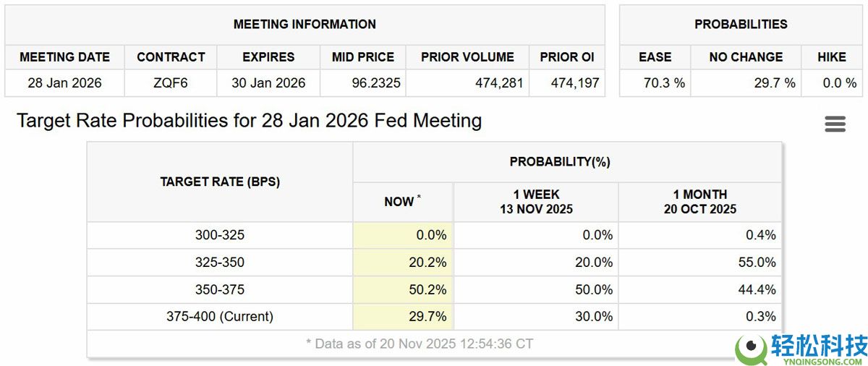Select the 1 WEEK 13 NOV 2025 header
This screenshot has height=366, width=868.
pyautogui.click(x=536, y=202)
